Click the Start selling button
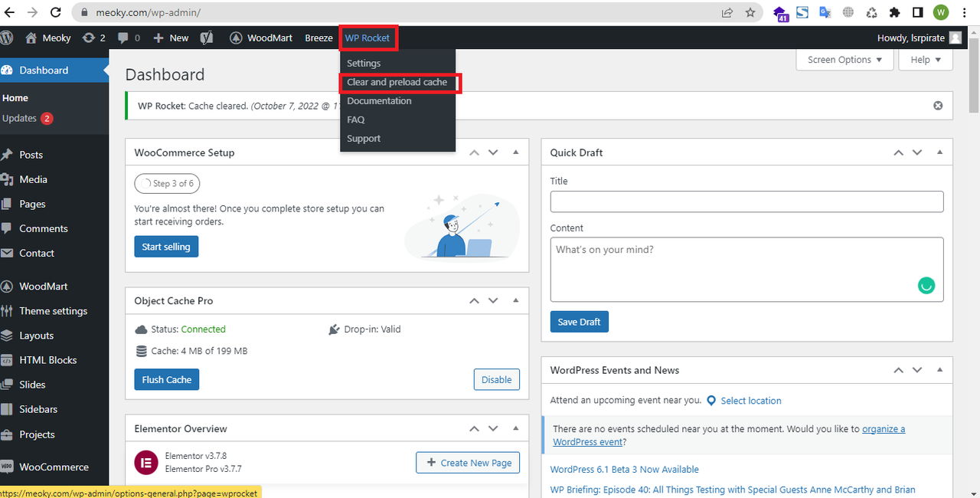 coord(166,247)
